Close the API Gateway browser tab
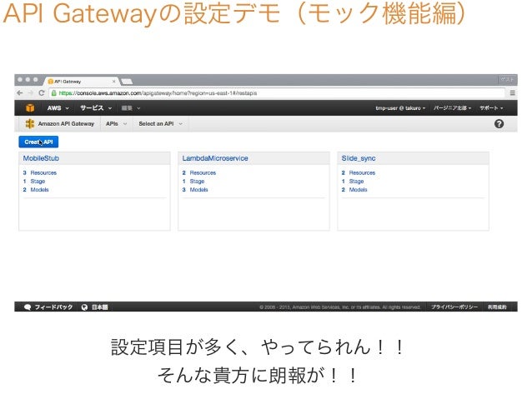532x399 pixels. click(113, 82)
